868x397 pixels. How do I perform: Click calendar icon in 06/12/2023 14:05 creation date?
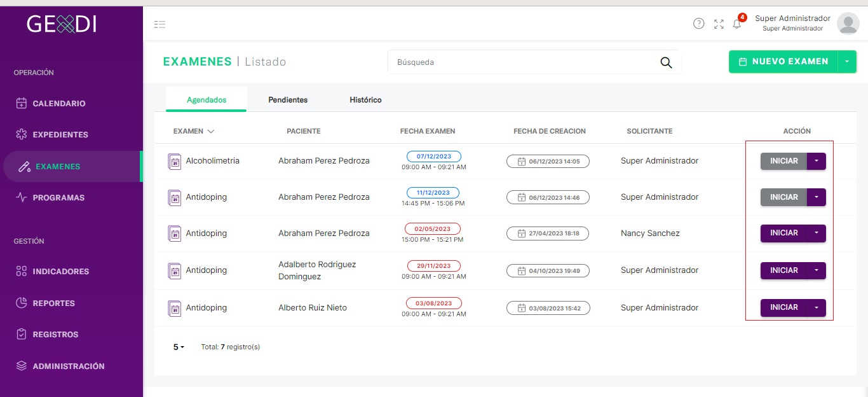[x=522, y=162]
